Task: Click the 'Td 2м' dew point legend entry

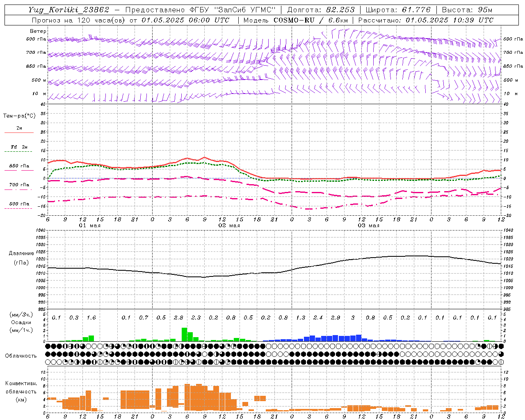Action: pos(19,147)
